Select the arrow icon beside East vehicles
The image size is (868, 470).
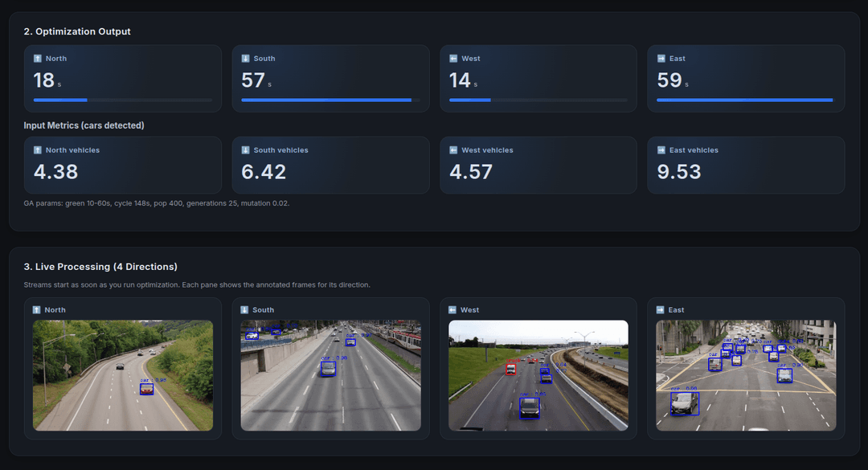[x=660, y=149]
